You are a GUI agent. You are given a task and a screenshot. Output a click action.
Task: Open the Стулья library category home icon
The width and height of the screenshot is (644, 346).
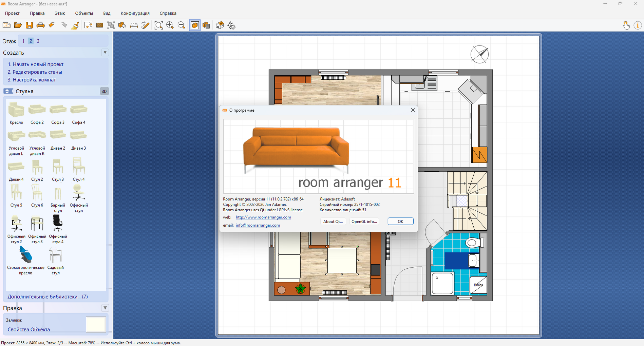click(x=8, y=91)
